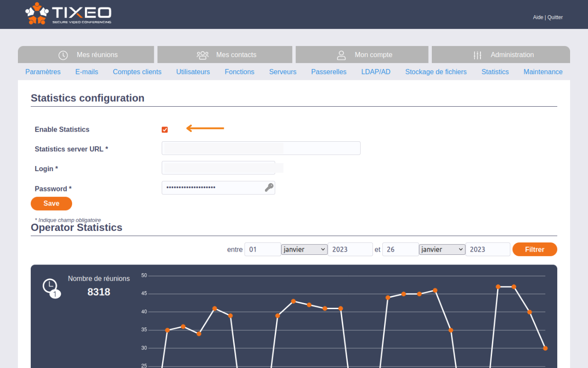This screenshot has height=368, width=588.
Task: Click the Quitter link
Action: point(555,17)
